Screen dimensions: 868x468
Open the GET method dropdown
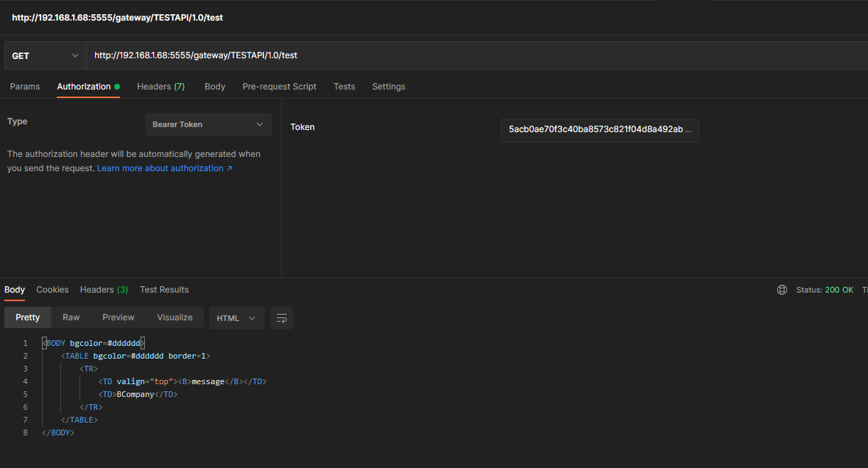click(x=45, y=55)
